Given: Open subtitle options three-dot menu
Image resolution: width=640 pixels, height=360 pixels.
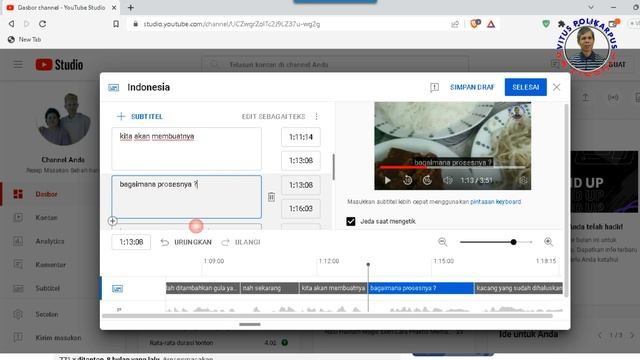Looking at the screenshot, I should point(316,116).
